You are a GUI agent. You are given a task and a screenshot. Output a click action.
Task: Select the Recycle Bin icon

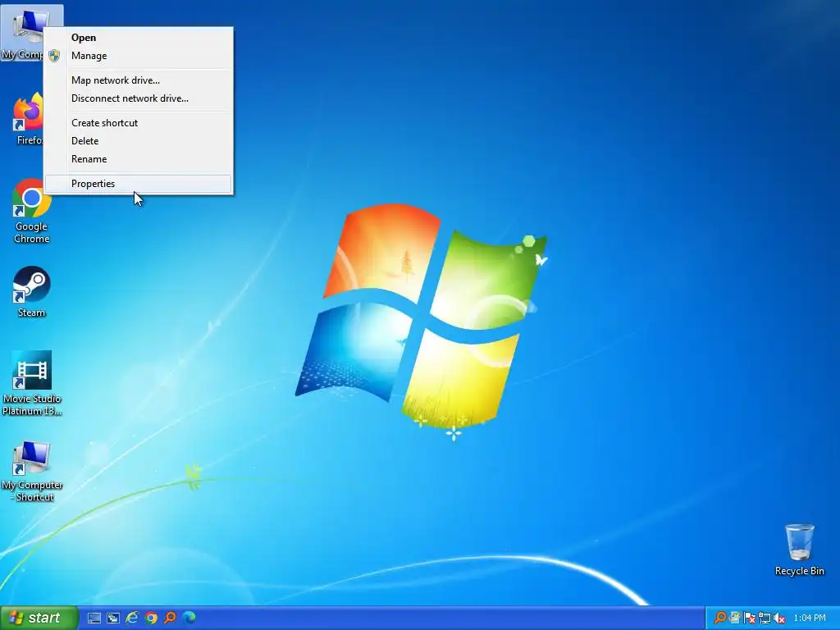pos(799,550)
